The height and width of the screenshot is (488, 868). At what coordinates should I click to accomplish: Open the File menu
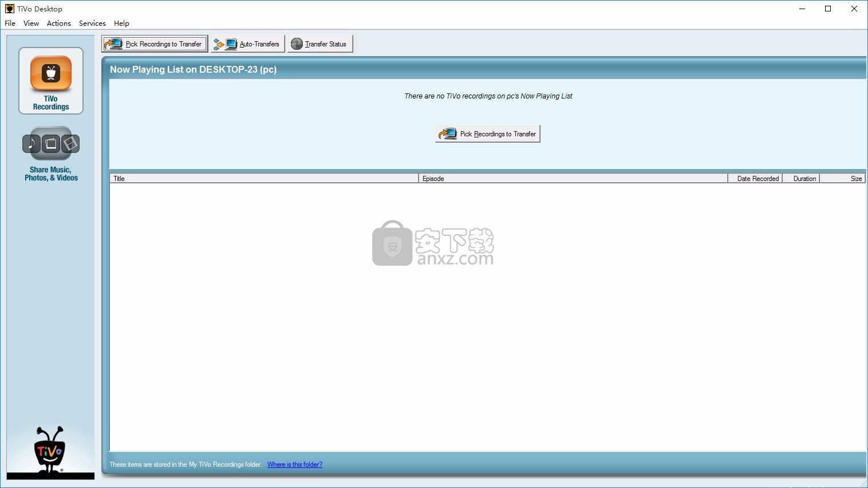click(x=10, y=23)
